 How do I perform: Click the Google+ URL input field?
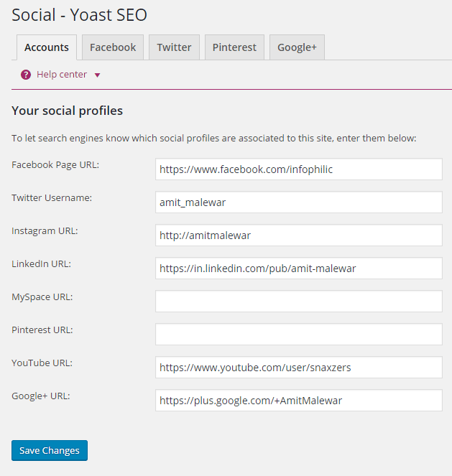coord(299,401)
